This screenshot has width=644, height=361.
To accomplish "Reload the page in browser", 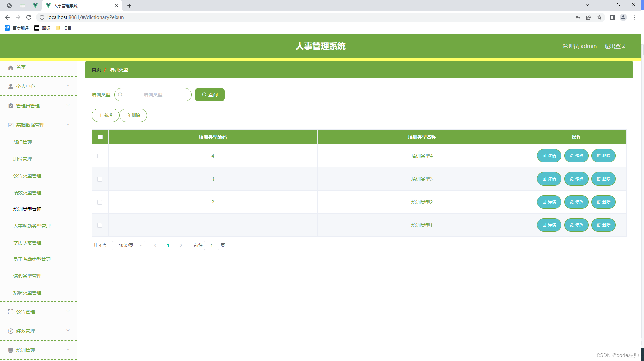I will click(29, 17).
